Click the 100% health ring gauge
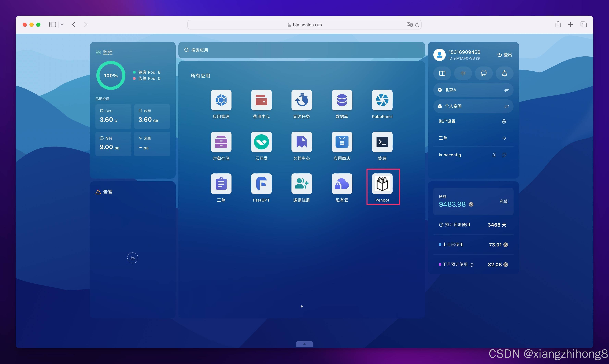Viewport: 609px width, 364px height. pos(111,75)
